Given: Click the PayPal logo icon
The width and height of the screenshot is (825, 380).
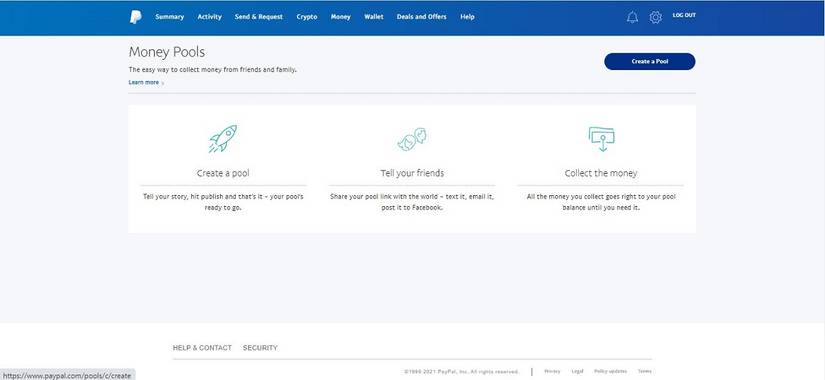Looking at the screenshot, I should 135,17.
